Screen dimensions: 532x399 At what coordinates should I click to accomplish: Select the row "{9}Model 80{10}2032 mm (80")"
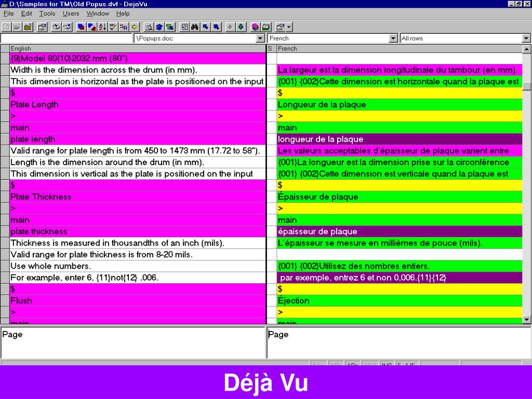137,58
